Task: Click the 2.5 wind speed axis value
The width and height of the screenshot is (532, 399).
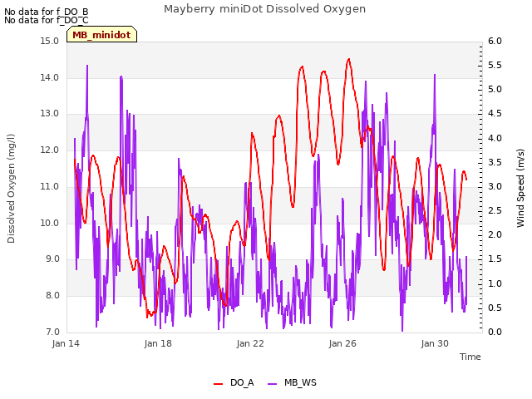Action: (x=495, y=210)
